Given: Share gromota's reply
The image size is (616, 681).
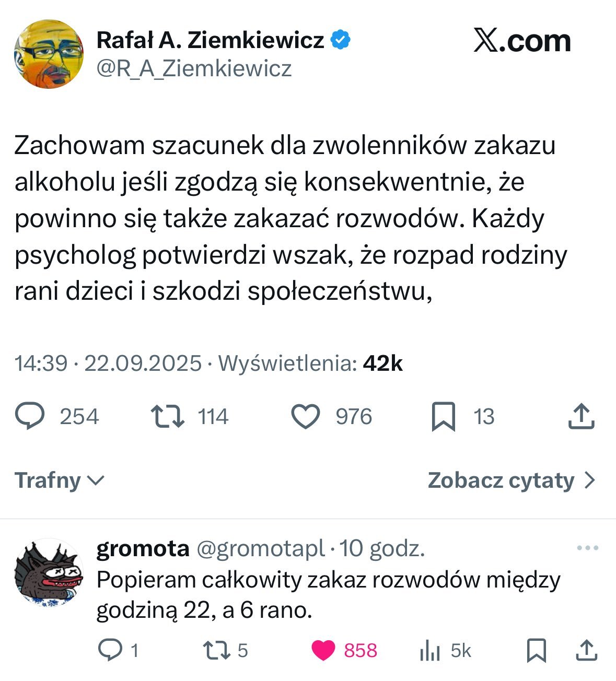Looking at the screenshot, I should pyautogui.click(x=586, y=650).
